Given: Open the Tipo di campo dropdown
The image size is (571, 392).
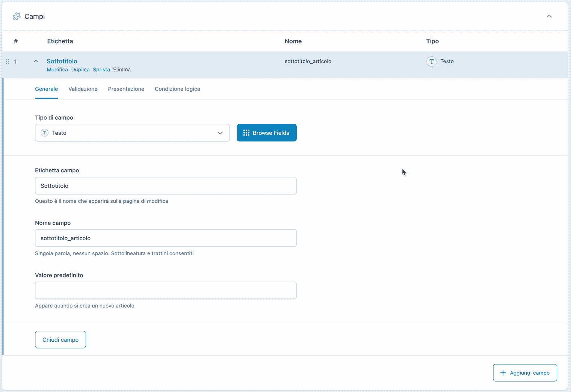Looking at the screenshot, I should [x=132, y=133].
